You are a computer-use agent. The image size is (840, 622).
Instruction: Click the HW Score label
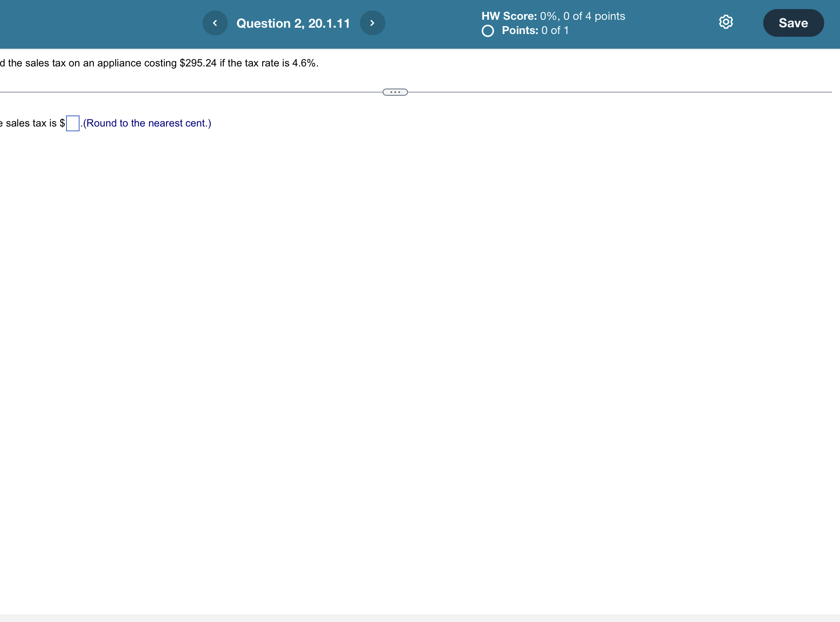(509, 16)
